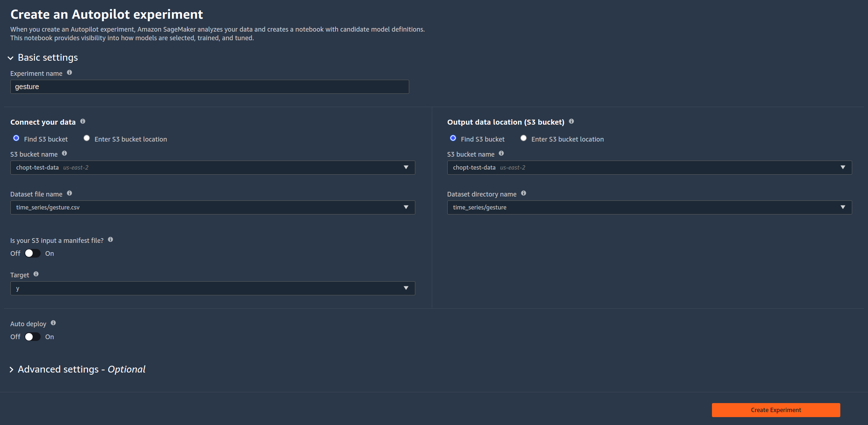Open the Dataset file name dropdown
The height and width of the screenshot is (425, 868).
(x=213, y=207)
